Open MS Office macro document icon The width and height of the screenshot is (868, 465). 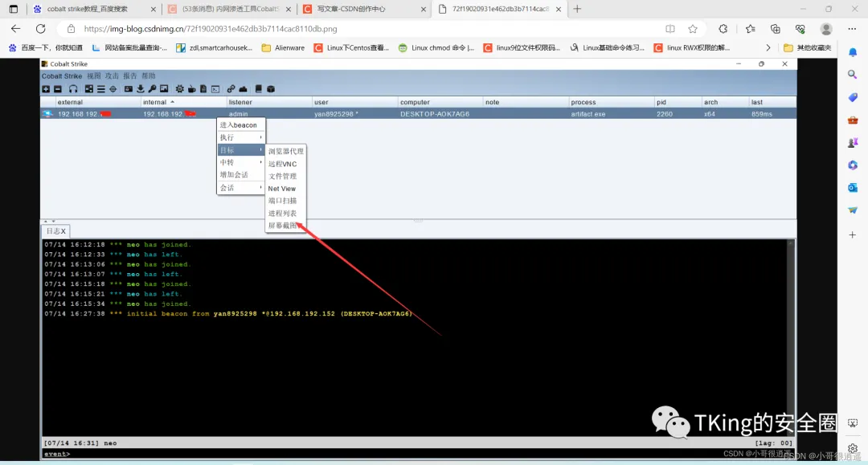click(203, 89)
